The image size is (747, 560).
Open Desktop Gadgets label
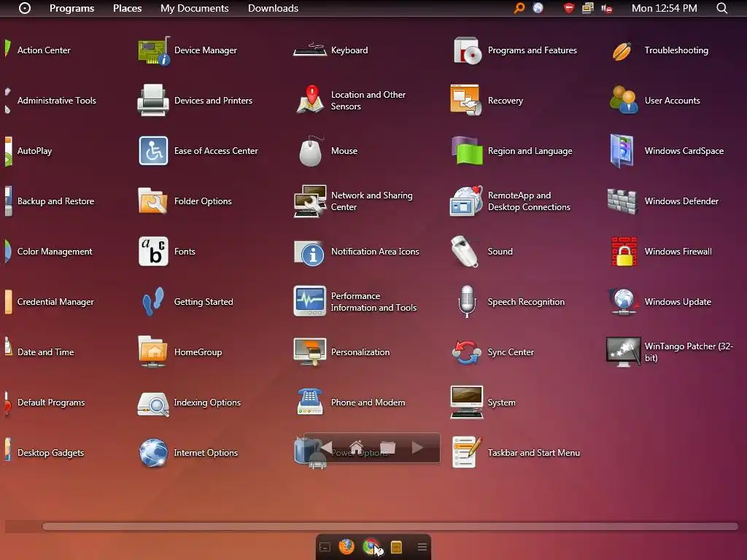(x=50, y=453)
